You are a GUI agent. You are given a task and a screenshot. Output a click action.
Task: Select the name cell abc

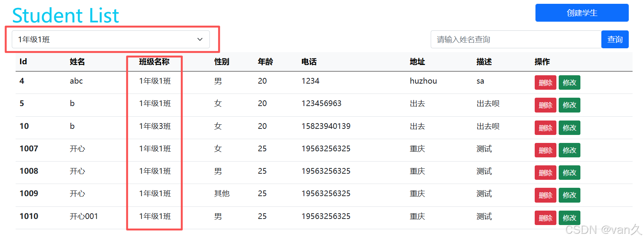click(x=76, y=81)
